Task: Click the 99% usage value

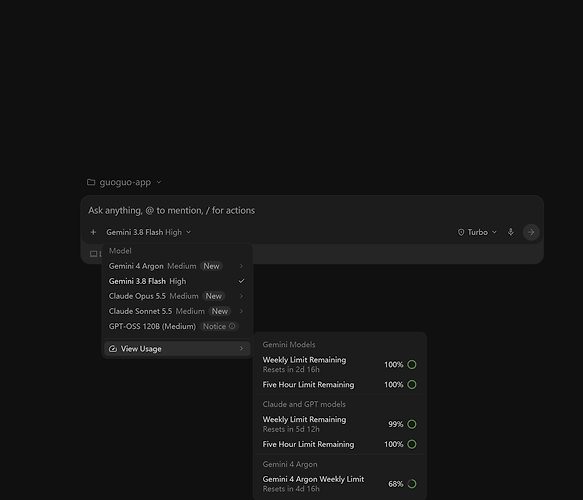Action: (x=396, y=424)
